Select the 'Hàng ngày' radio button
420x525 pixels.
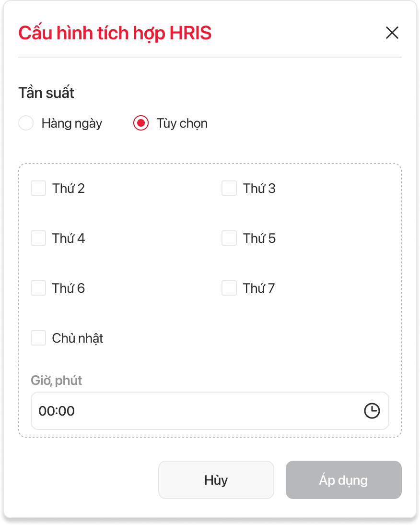pyautogui.click(x=26, y=123)
